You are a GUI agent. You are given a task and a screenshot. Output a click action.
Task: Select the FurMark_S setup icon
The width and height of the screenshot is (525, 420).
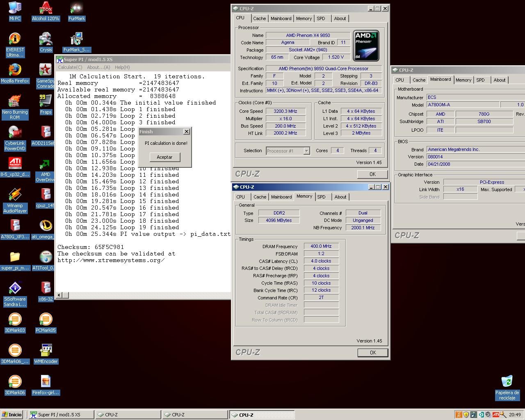77,42
